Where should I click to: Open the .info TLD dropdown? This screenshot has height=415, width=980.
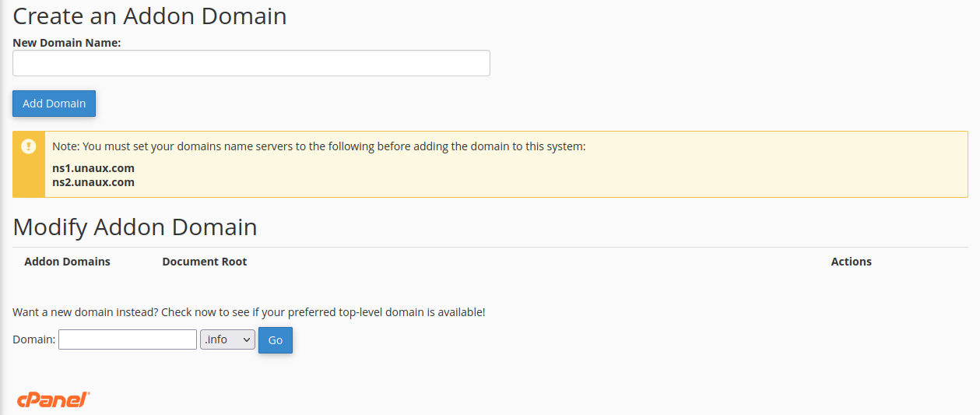pyautogui.click(x=227, y=339)
